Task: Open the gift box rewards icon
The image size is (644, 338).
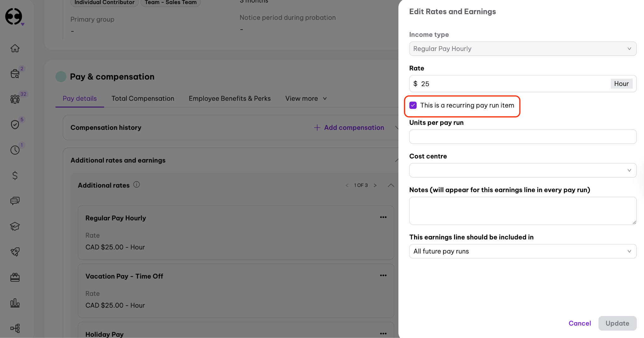Action: pos(15,277)
